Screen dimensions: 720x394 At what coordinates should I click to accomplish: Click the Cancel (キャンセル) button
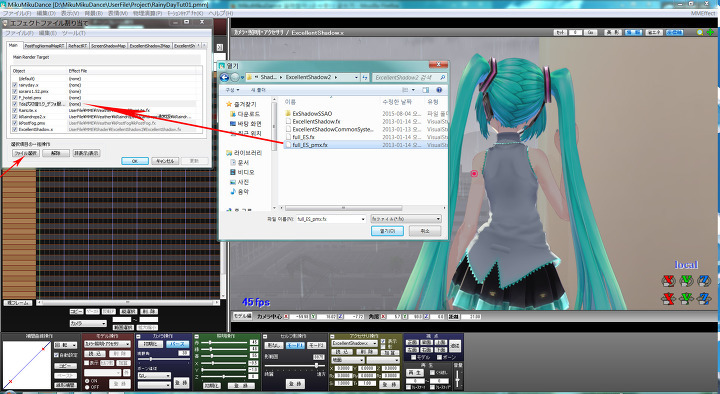click(165, 161)
